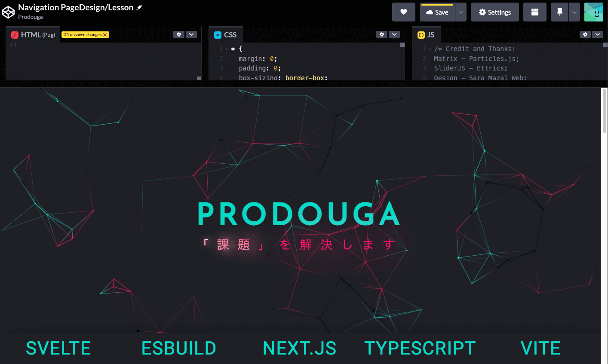Open the CodePen logo home link
The width and height of the screenshot is (608, 364).
[x=8, y=12]
